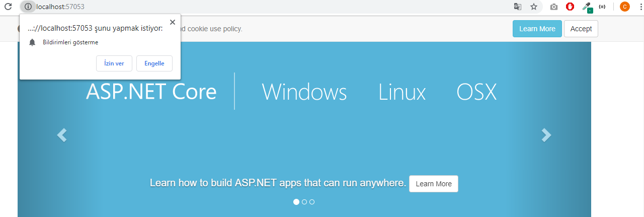This screenshot has width=644, height=217.
Task: Open the red ad blocker extension icon
Action: click(x=570, y=7)
